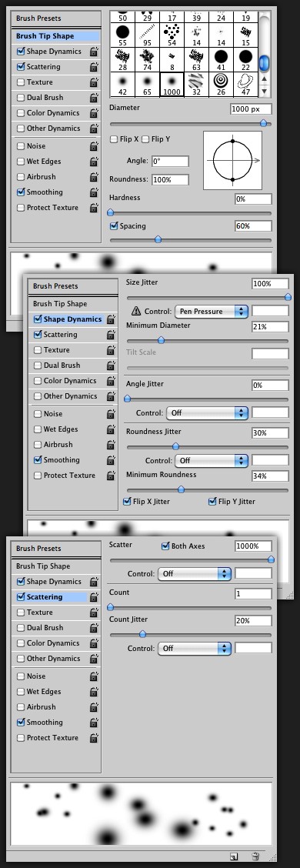Screen dimensions: 300x868
Task: Select Scattering label in the top panel
Action: (44, 67)
